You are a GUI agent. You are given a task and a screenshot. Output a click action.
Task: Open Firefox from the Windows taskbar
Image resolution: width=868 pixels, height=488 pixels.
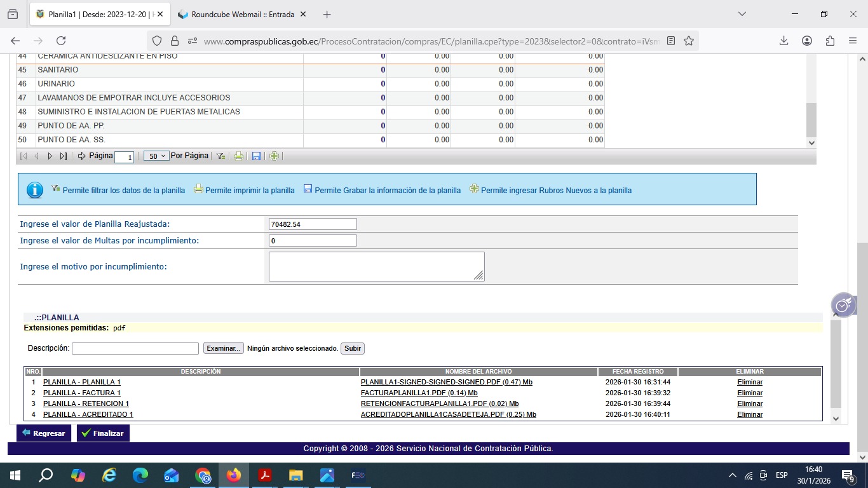(234, 475)
